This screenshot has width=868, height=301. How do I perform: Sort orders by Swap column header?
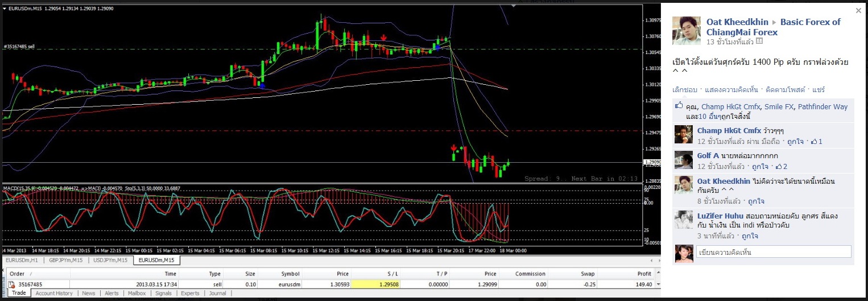pyautogui.click(x=573, y=274)
